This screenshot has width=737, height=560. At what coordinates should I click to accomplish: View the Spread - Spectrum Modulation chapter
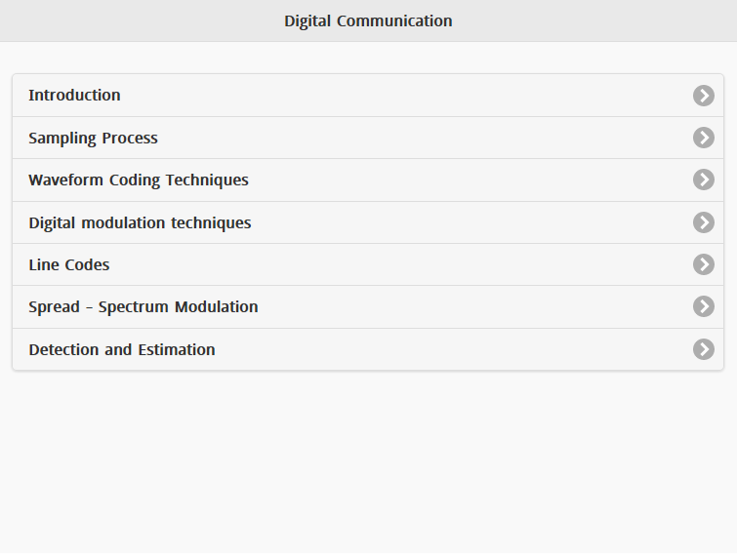click(x=143, y=307)
